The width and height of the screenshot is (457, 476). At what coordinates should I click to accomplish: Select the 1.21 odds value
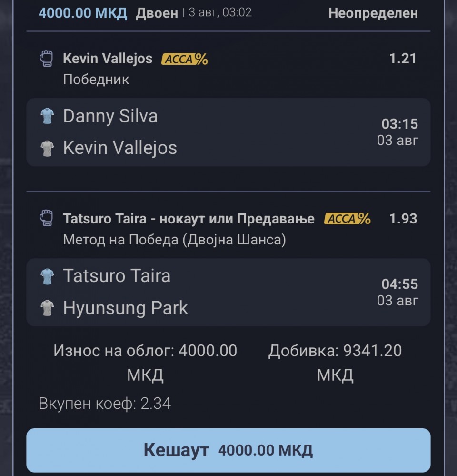tap(403, 59)
